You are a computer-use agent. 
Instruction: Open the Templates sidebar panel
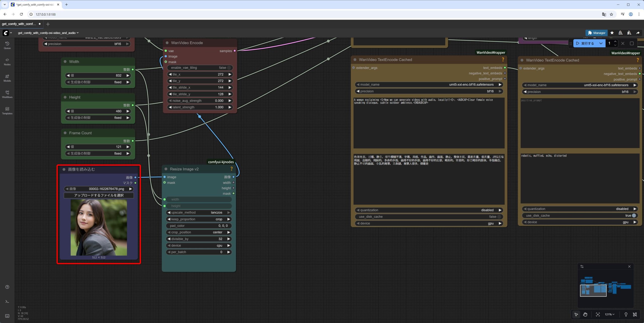pos(7,111)
